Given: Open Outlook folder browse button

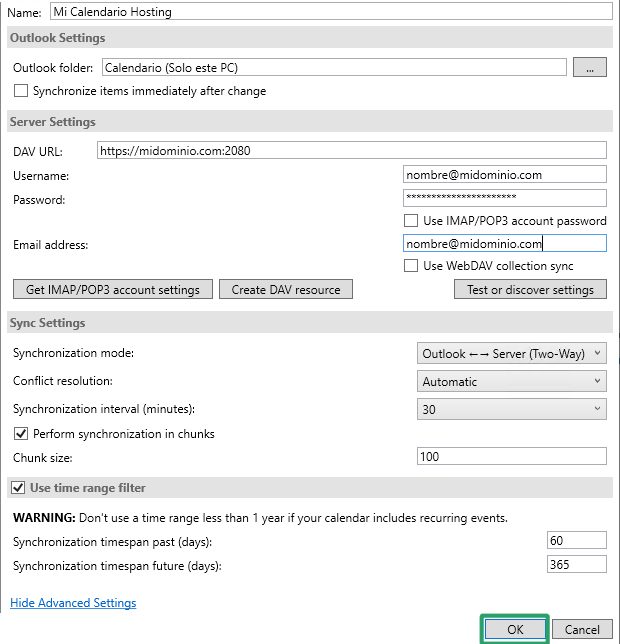Looking at the screenshot, I should pos(590,68).
